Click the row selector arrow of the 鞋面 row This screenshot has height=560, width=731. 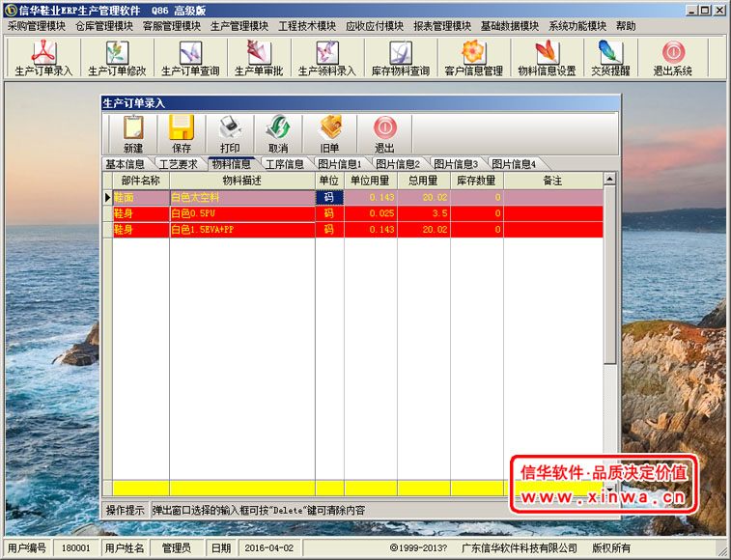(x=108, y=198)
